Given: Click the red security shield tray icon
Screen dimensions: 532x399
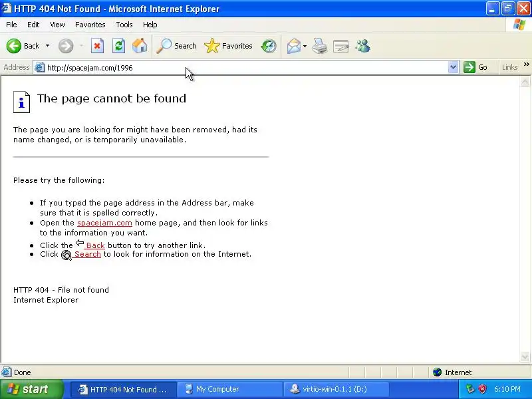Looking at the screenshot, I should tap(482, 389).
